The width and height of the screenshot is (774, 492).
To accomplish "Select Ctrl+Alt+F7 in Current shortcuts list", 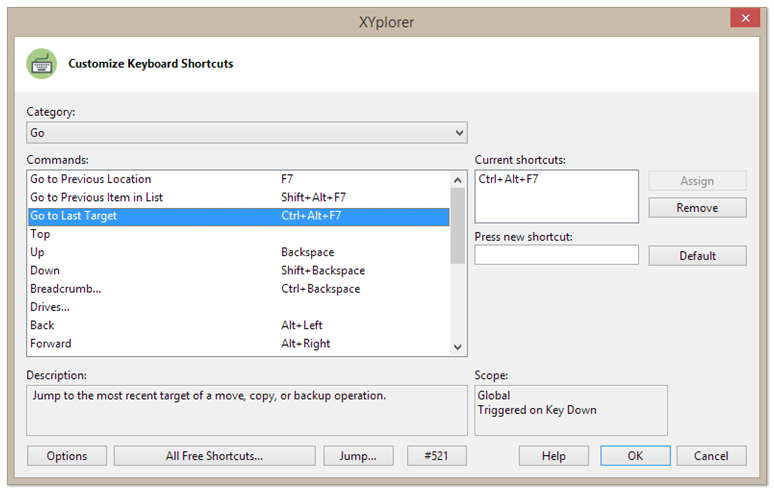I will click(509, 180).
